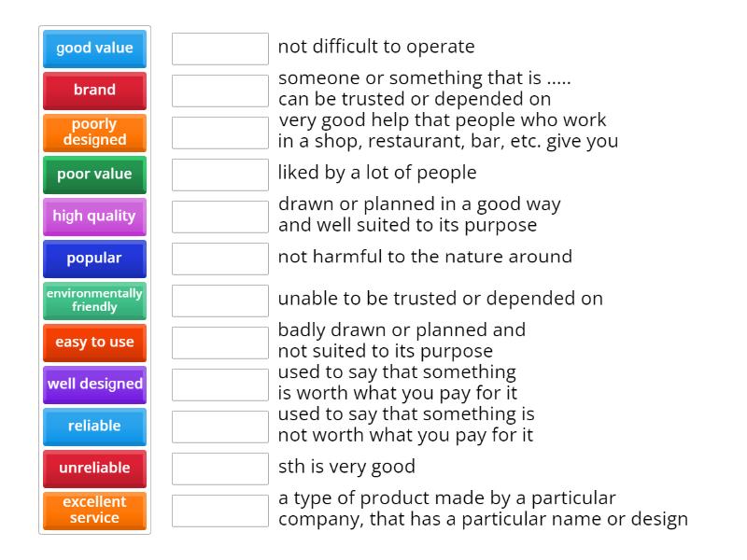Click answer box for 'a type of product' definition
This screenshot has width=747, height=560.
(x=220, y=511)
